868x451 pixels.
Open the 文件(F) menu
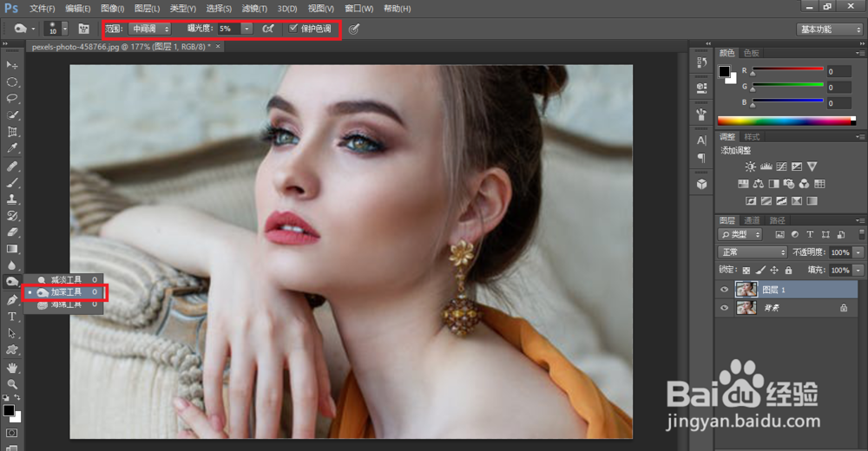pyautogui.click(x=42, y=9)
